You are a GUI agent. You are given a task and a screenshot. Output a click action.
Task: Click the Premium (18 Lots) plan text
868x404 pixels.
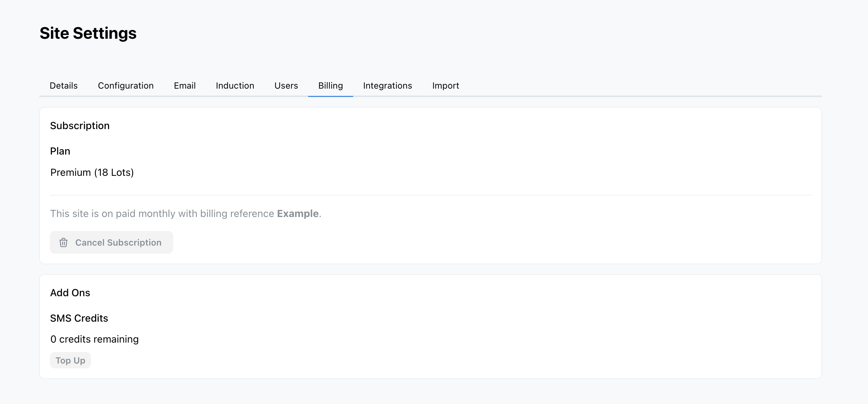pyautogui.click(x=92, y=172)
